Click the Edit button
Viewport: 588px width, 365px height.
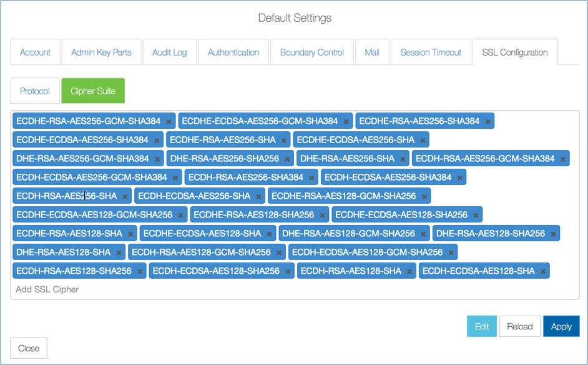pos(482,326)
